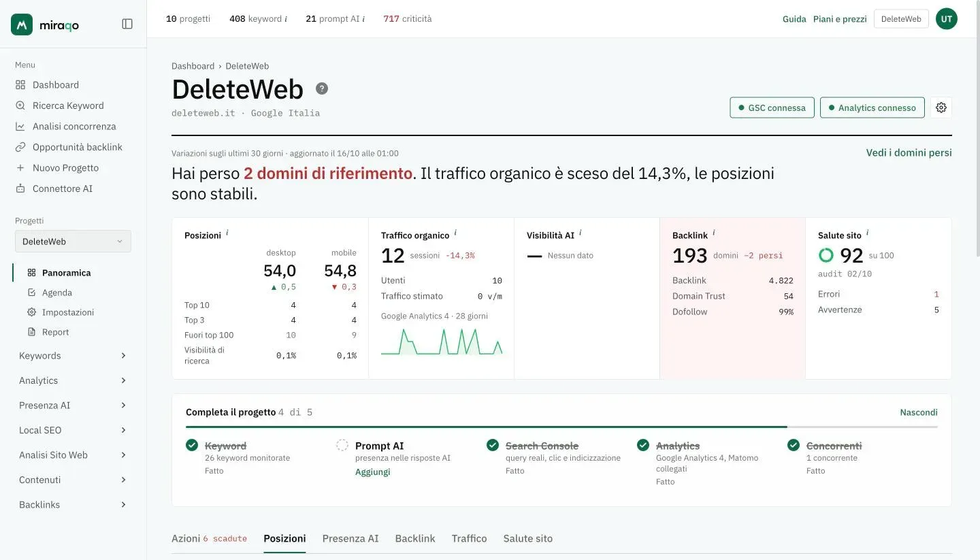The height and width of the screenshot is (560, 980).
Task: Click the help question mark next to DeleteWeb
Action: (322, 88)
